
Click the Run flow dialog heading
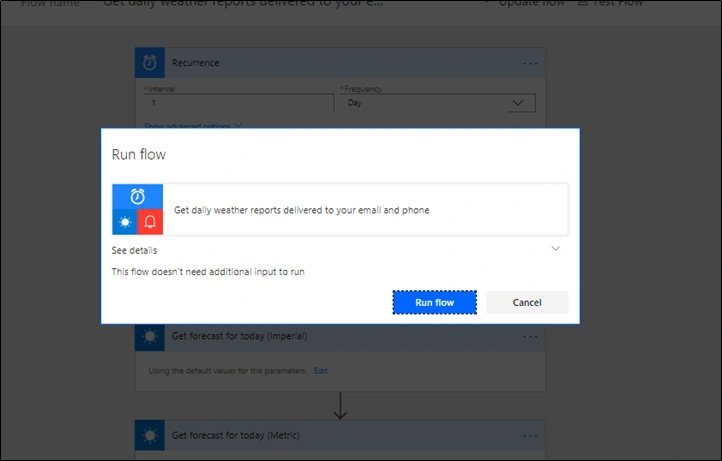(139, 154)
